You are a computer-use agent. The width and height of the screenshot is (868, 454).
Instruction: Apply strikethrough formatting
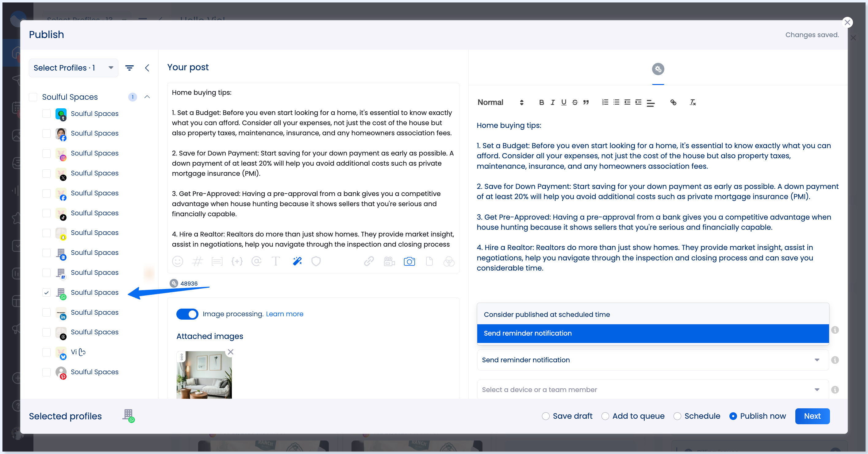[x=575, y=102]
